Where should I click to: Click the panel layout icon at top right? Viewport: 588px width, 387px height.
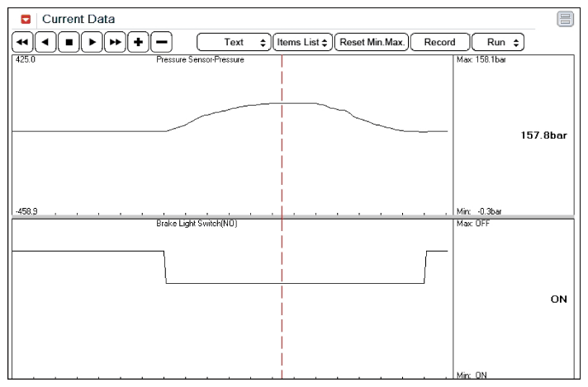565,19
